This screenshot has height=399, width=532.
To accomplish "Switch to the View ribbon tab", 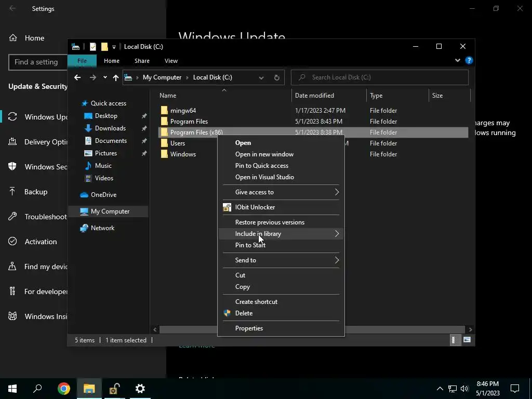I will (171, 61).
